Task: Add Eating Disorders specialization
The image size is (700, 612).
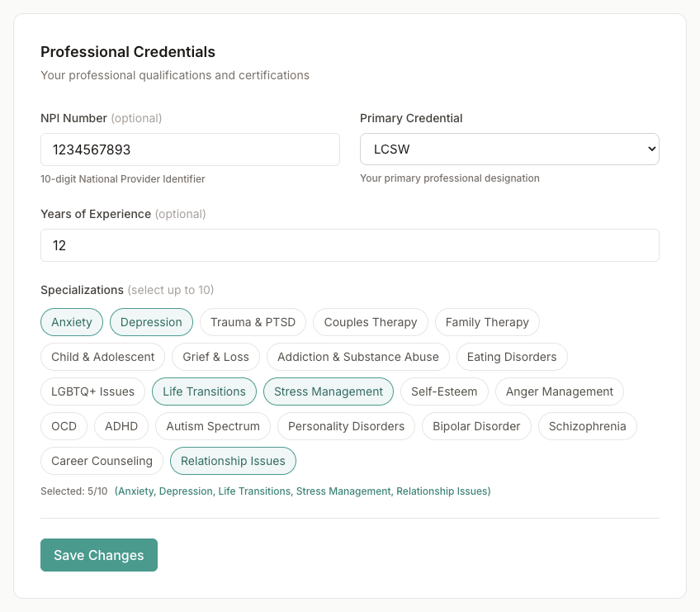Action: tap(512, 357)
